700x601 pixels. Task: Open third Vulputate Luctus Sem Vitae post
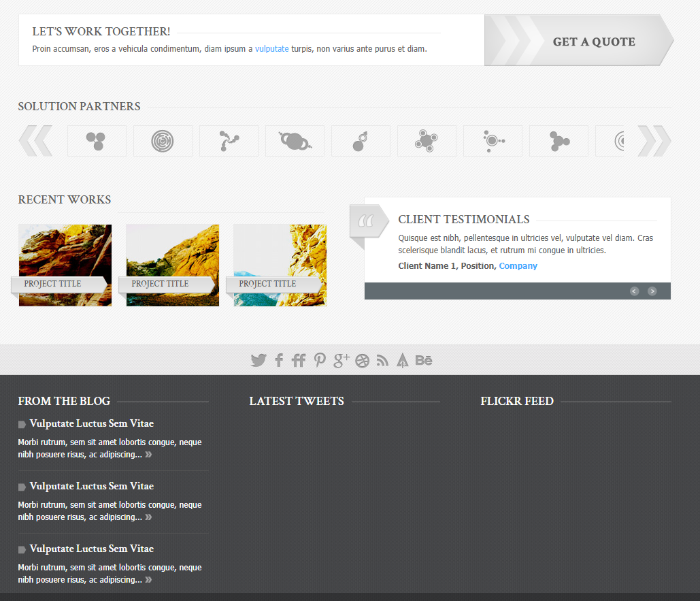pos(92,549)
